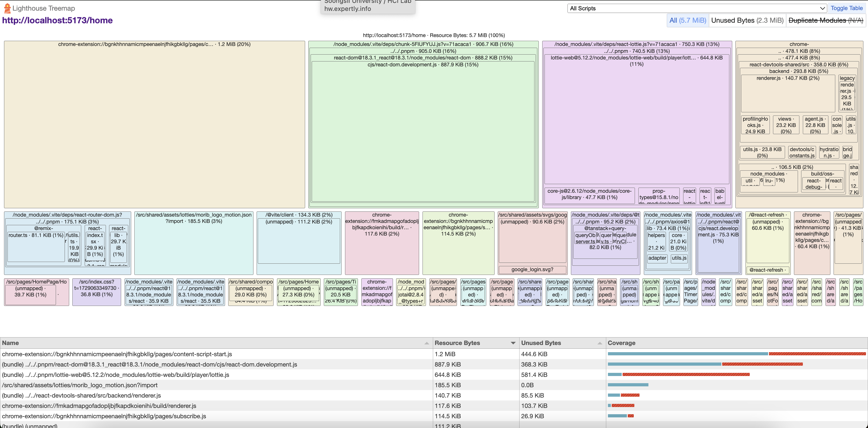Sort table by Coverage column header
This screenshot has width=868, height=428.
click(621, 343)
